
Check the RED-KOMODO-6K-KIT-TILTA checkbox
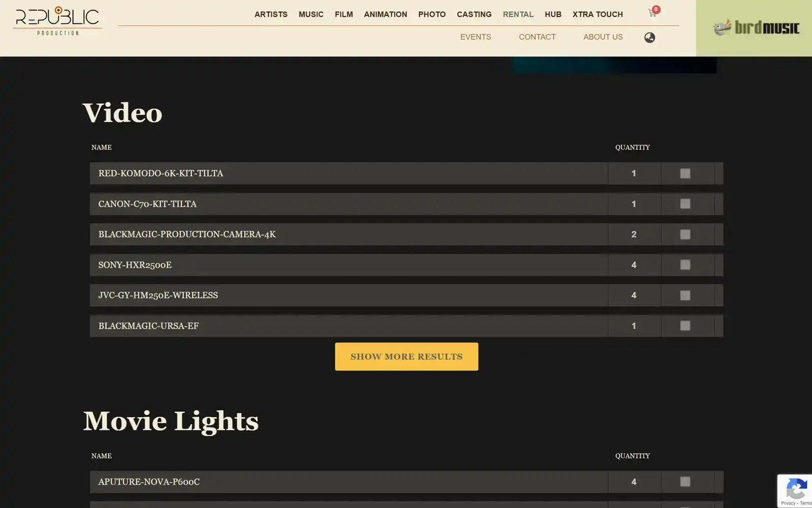[685, 174]
